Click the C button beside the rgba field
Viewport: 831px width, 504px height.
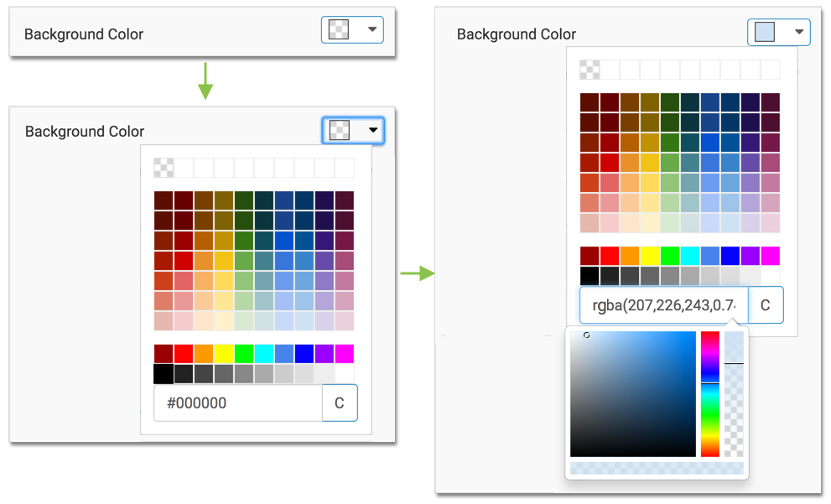click(x=765, y=306)
